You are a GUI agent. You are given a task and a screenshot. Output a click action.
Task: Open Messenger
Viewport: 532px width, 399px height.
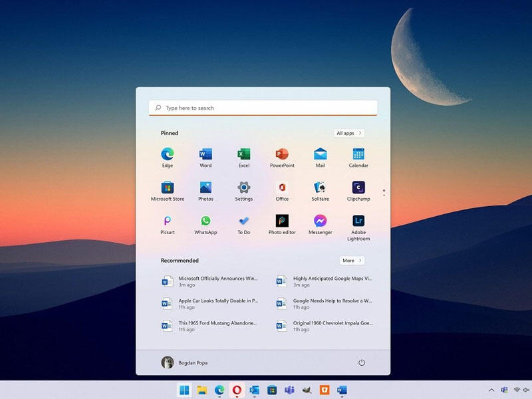coord(321,225)
